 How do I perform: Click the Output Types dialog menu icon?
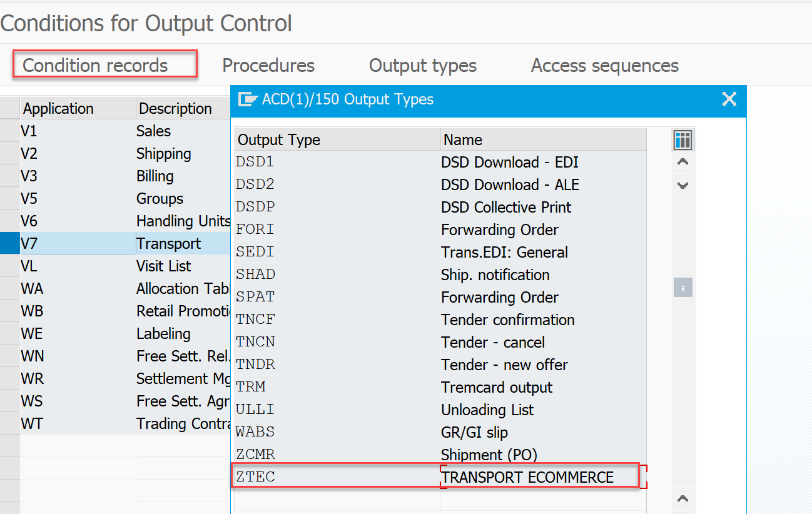(x=248, y=99)
